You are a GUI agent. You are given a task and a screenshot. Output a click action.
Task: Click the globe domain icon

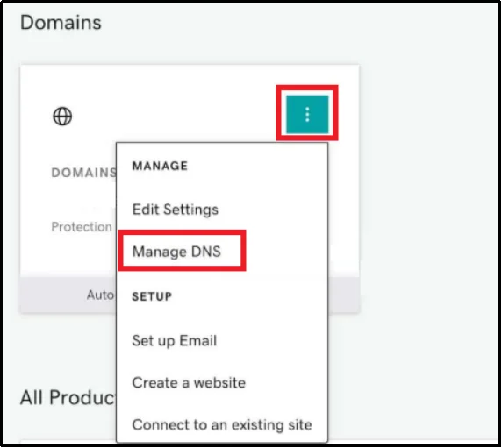[62, 116]
